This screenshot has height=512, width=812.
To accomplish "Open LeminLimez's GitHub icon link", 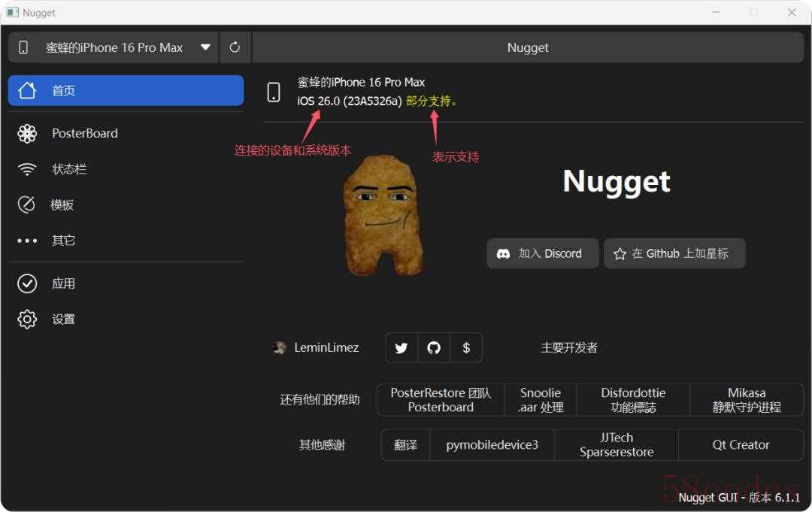I will [x=434, y=348].
